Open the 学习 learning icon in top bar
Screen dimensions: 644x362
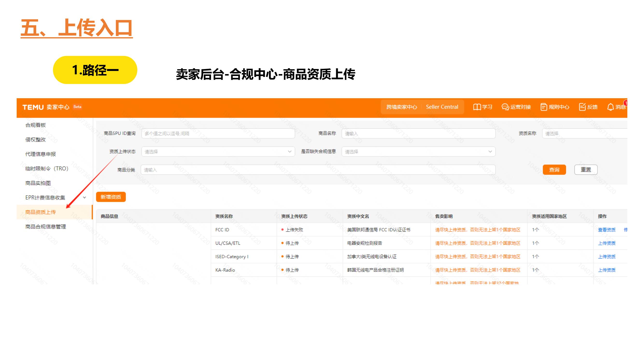482,107
